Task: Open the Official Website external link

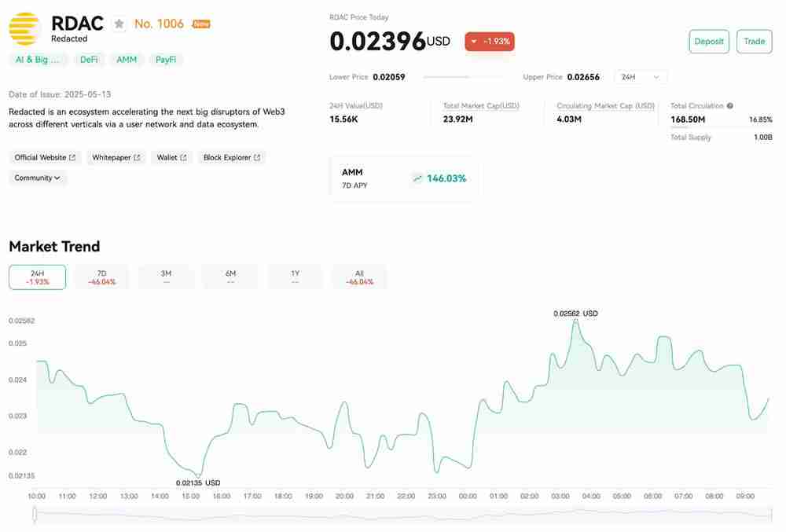Action: [x=46, y=158]
